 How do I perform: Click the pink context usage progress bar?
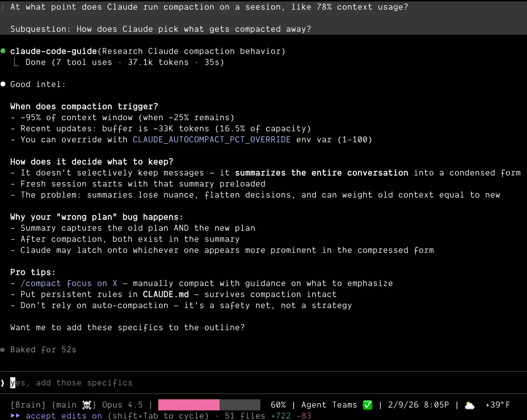click(x=189, y=405)
